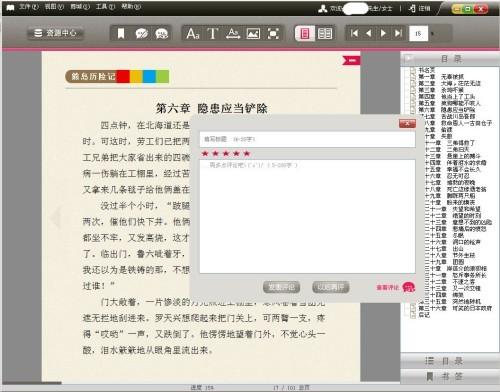Image resolution: width=500 pixels, height=392 pixels.
Task: Click inside the review content text area
Action: coord(307,217)
